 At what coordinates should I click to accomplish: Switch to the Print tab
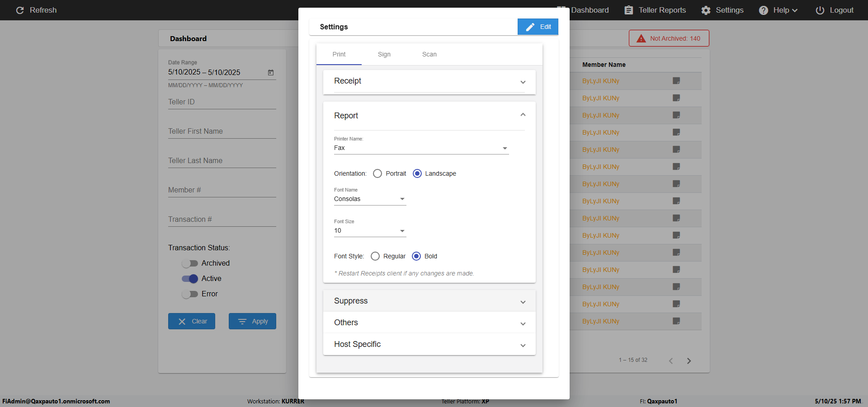pyautogui.click(x=339, y=54)
